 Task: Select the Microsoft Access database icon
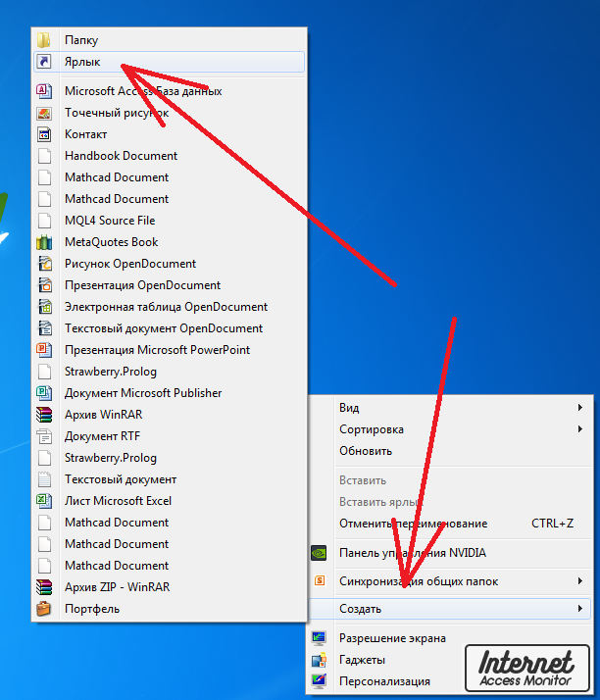click(x=44, y=91)
